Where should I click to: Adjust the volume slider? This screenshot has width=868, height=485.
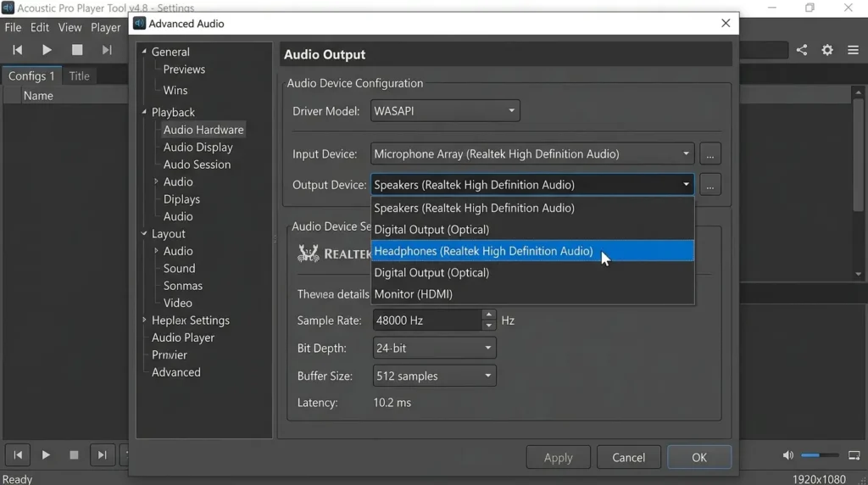coord(820,455)
